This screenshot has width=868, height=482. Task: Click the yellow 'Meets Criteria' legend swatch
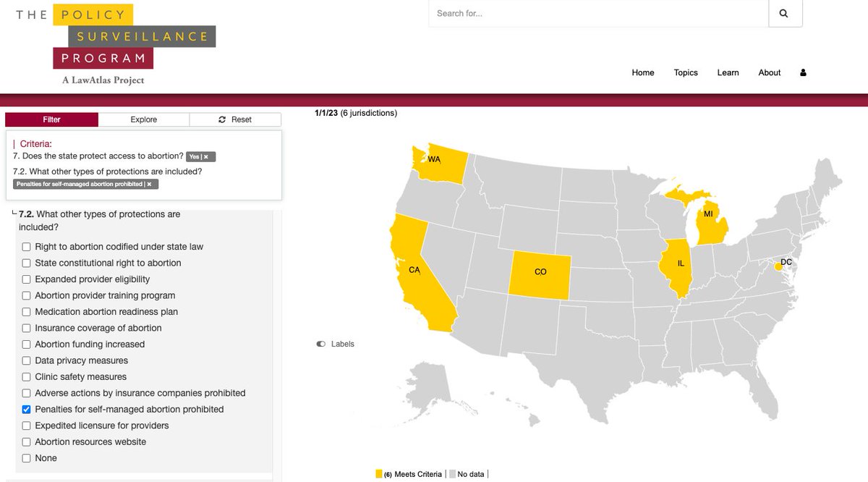pos(378,474)
